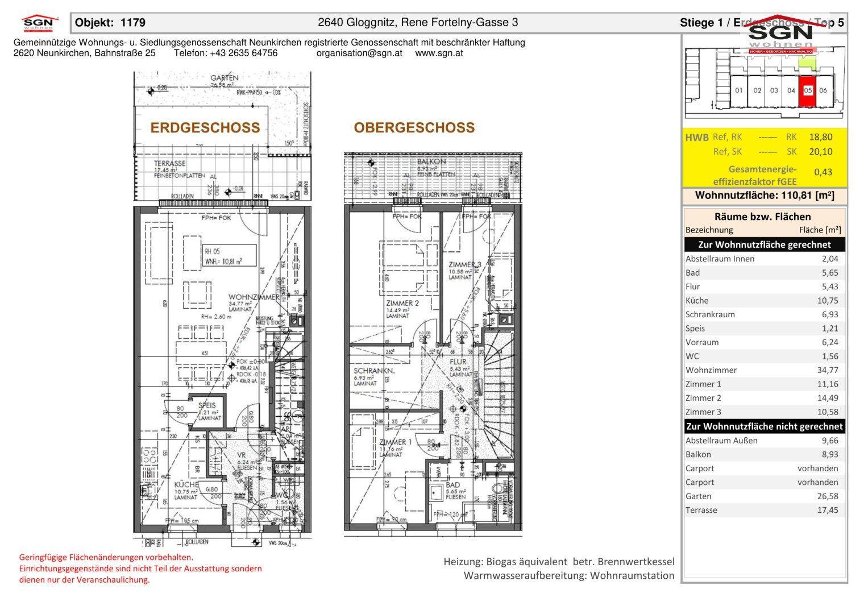Click the Terrasse area value 17,45

point(827,510)
